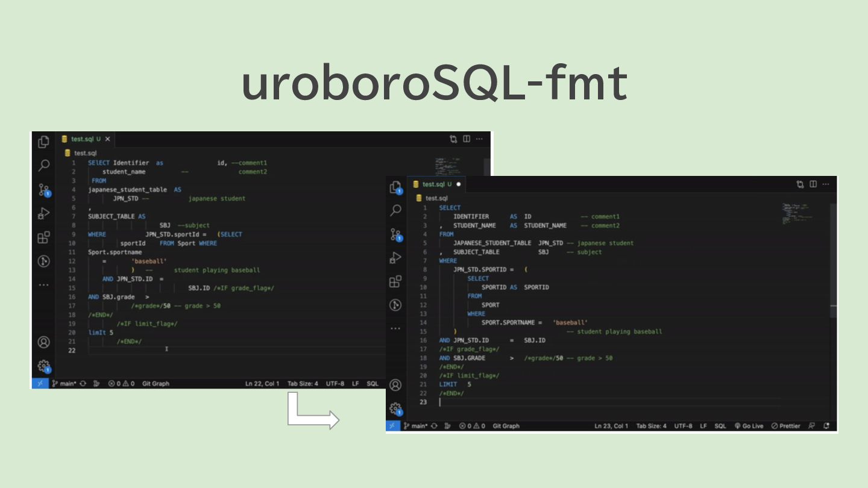868x488 pixels.
Task: Open notifications bell in right window
Action: pyautogui.click(x=826, y=426)
